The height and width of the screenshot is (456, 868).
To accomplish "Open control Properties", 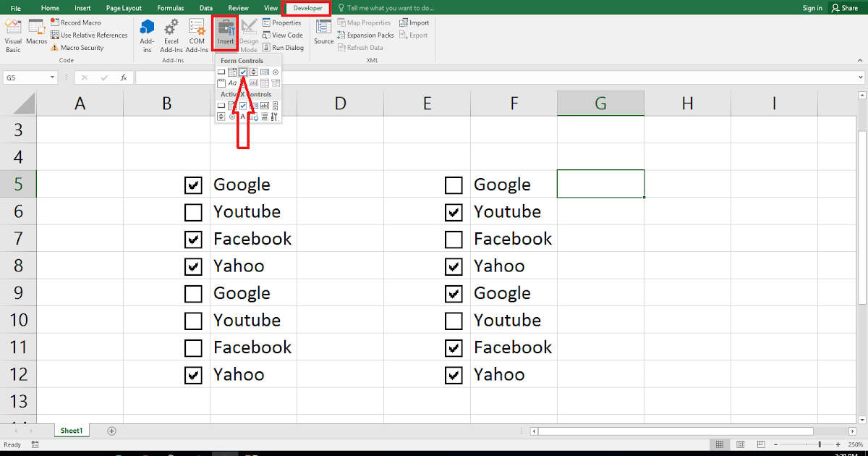I will (x=281, y=23).
